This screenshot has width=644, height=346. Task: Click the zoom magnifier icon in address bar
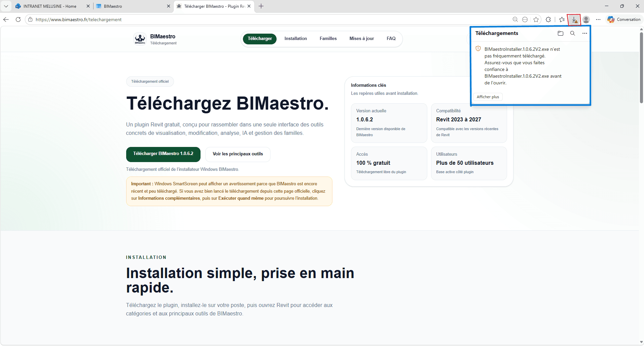[x=515, y=20]
